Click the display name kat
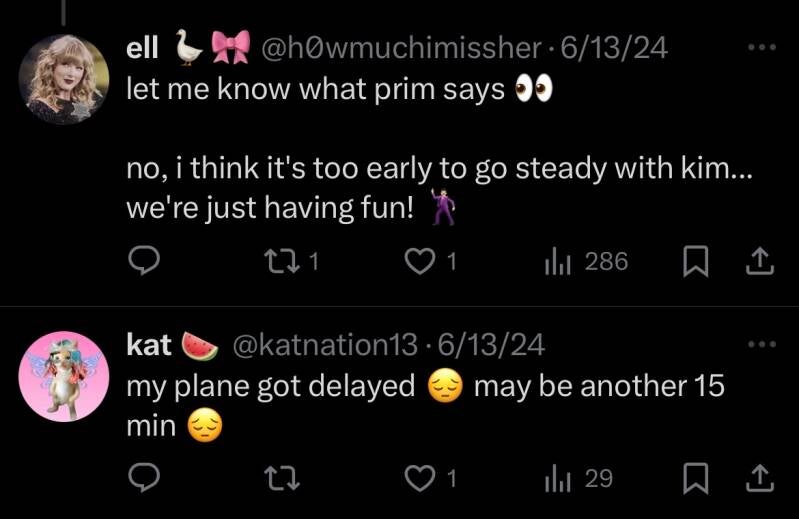Screen dimensions: 799x519 tap(148, 345)
